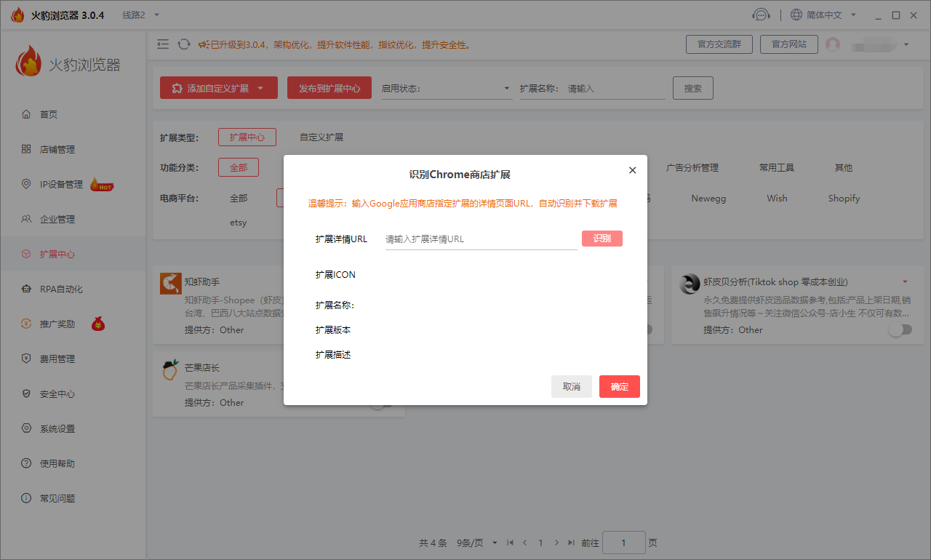Click the red envelope icon beside 推广奖励
Image resolution: width=931 pixels, height=560 pixels.
(98, 324)
